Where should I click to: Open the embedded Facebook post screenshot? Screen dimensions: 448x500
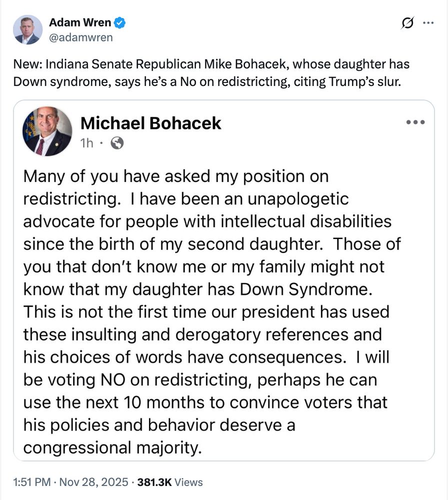coord(223,280)
